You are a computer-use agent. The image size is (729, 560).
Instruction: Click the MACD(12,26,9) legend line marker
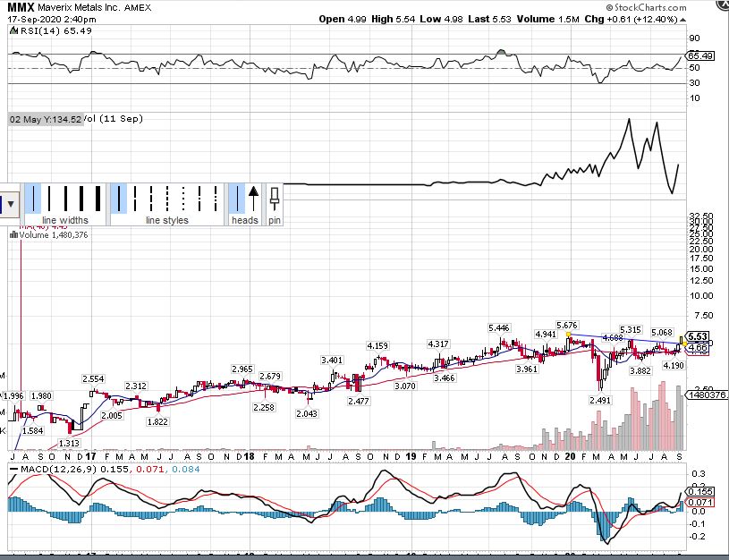coord(13,470)
